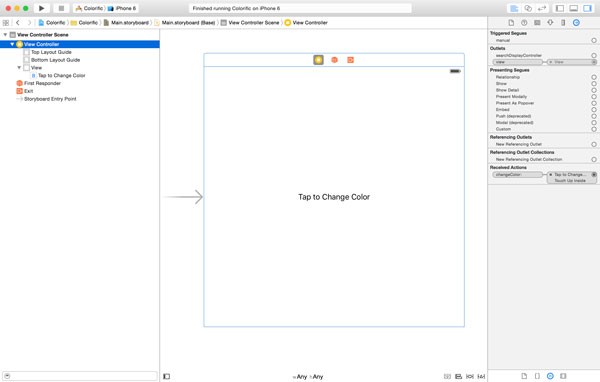Click the manual triggered segue circle
Screen dimensions: 600x382
pos(593,40)
